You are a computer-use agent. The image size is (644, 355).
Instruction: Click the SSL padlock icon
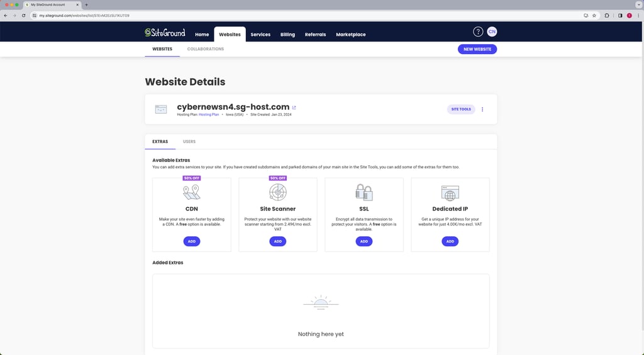364,192
